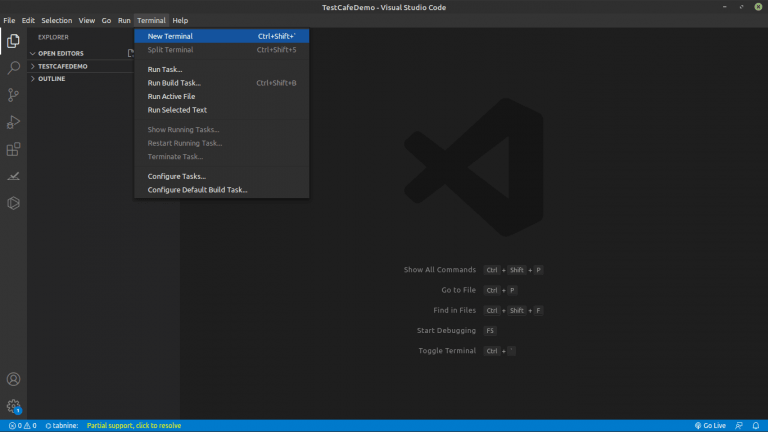Click the tabnine status bar item
The width and height of the screenshot is (768, 432).
[62, 425]
